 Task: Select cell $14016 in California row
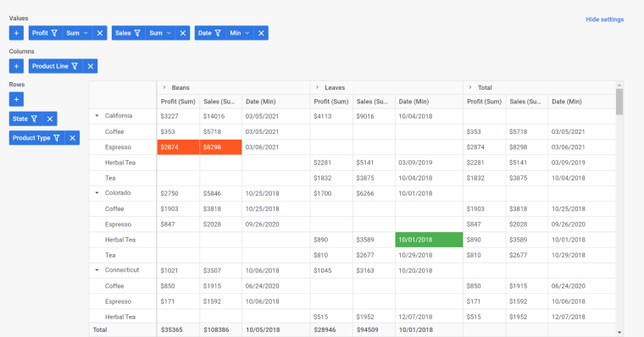coord(220,116)
